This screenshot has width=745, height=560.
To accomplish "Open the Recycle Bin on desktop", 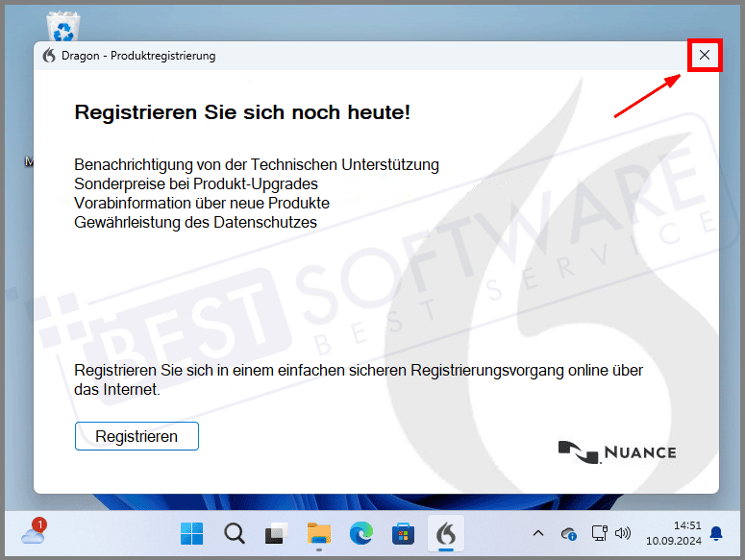I will coord(63,26).
